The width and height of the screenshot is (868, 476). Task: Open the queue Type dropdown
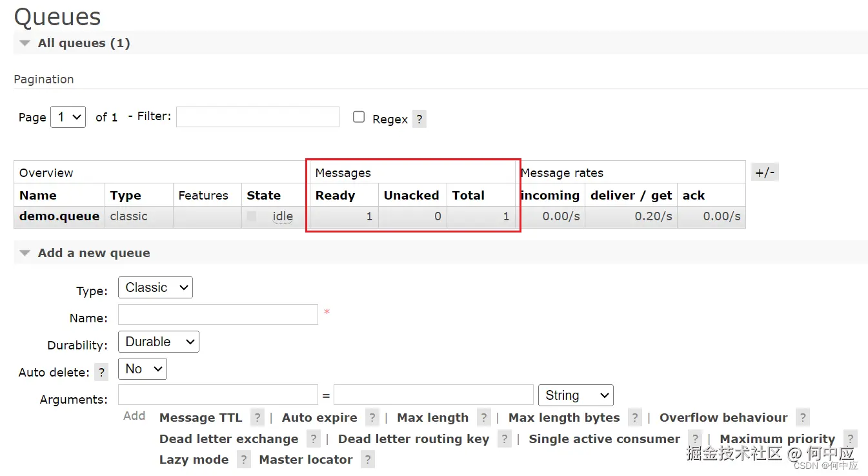tap(156, 288)
